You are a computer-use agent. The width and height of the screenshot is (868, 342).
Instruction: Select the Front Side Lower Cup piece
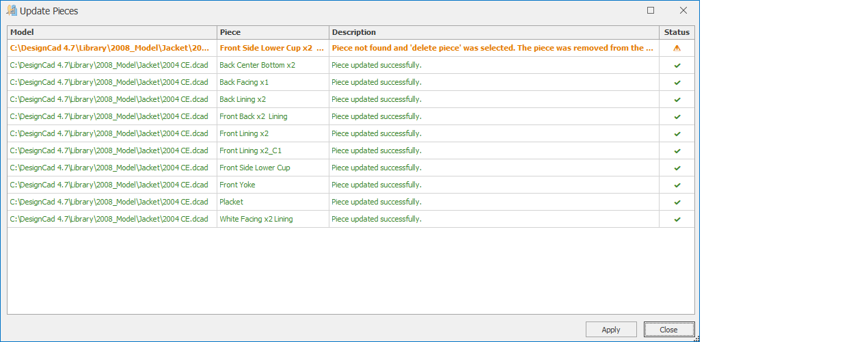point(254,168)
